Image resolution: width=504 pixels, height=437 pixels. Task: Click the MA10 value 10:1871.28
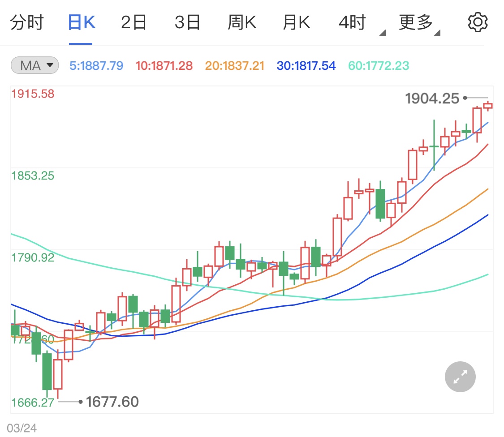click(164, 66)
